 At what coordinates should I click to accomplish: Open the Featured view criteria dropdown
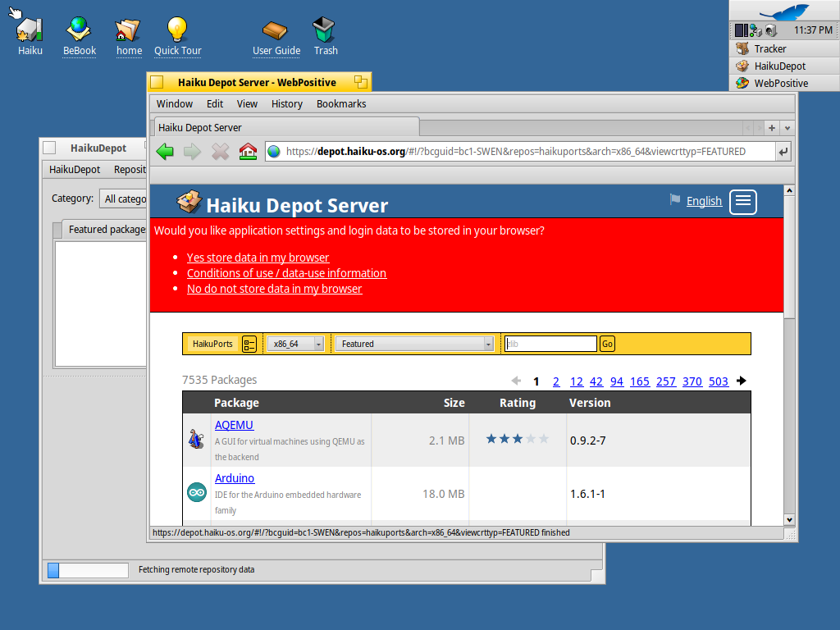pyautogui.click(x=414, y=344)
